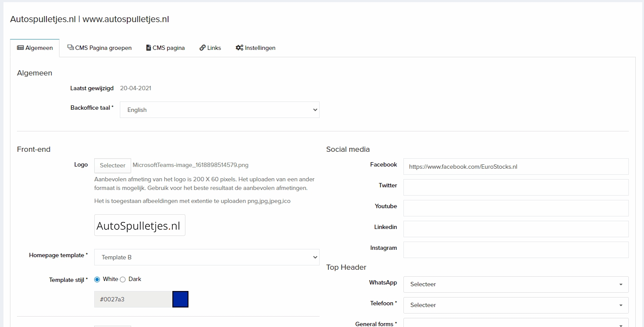
Task: Click the Youtube input field
Action: [x=516, y=208]
